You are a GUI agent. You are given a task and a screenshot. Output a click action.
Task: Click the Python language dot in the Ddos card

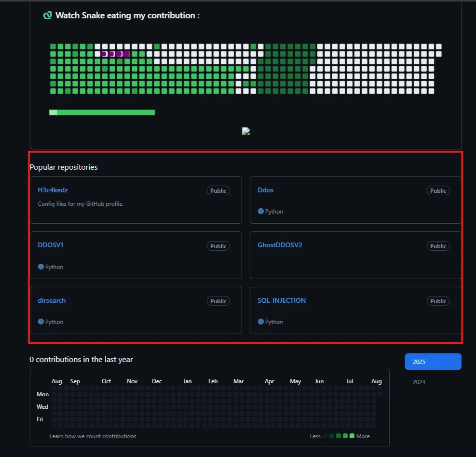point(260,211)
